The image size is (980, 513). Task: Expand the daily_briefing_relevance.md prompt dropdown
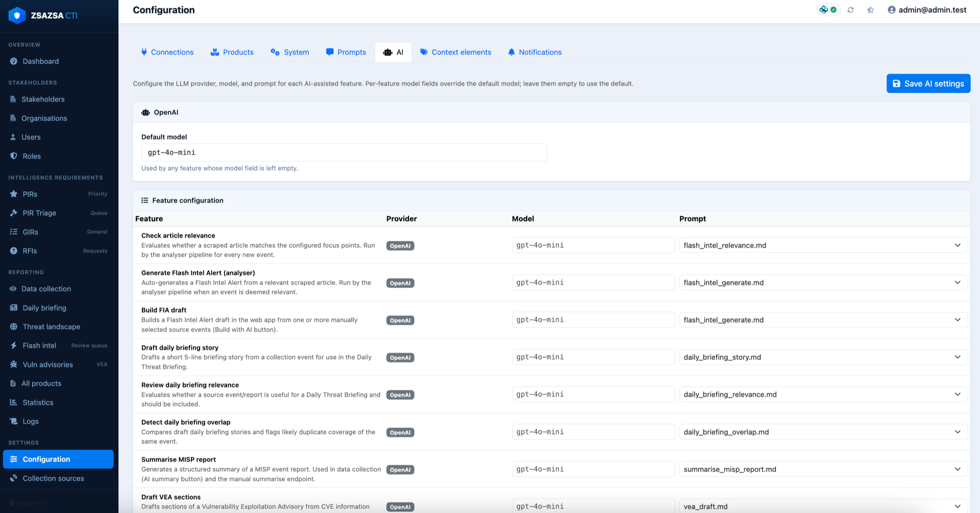[823, 394]
